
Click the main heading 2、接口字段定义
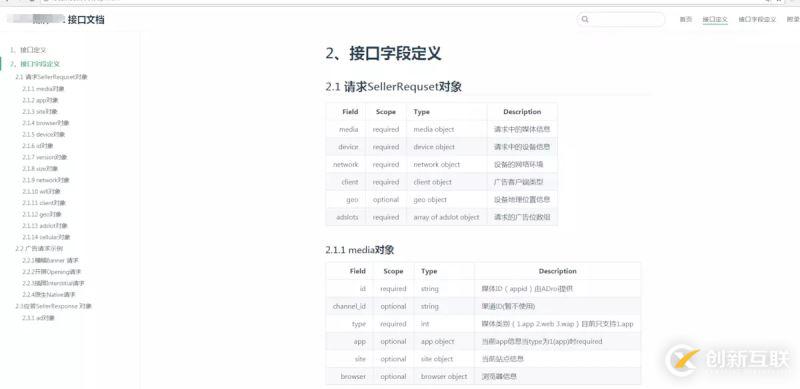click(383, 54)
